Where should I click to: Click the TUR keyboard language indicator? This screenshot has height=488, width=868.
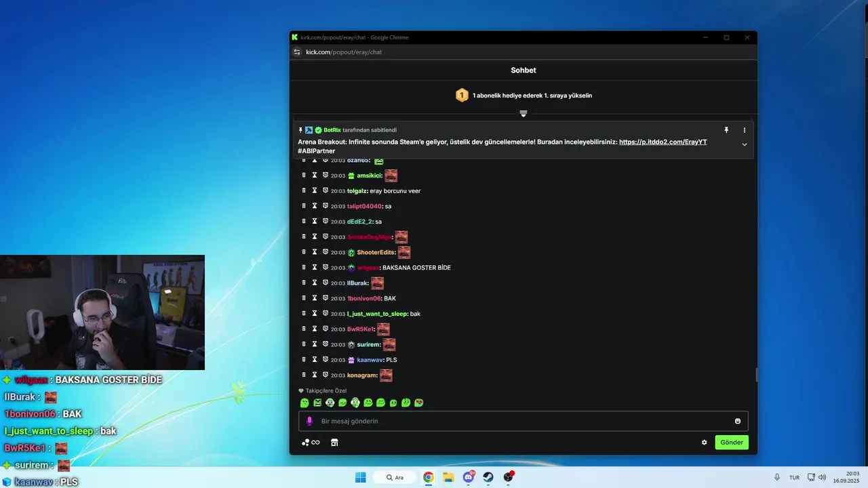(794, 478)
